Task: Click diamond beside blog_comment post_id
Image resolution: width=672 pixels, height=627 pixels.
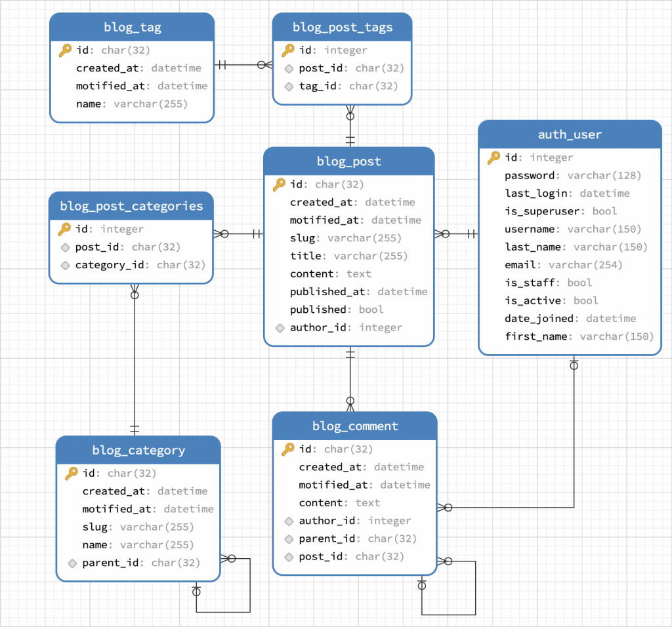Action: coord(289,557)
